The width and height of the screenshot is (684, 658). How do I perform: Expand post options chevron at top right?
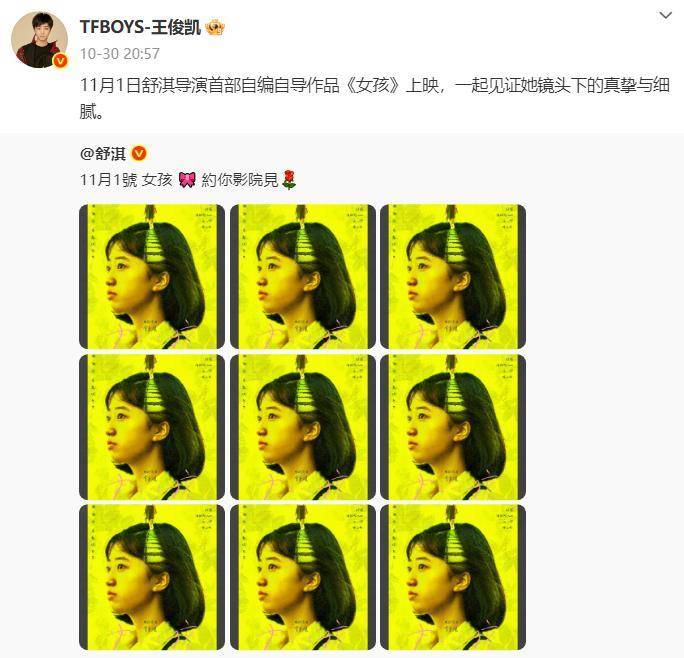click(665, 16)
